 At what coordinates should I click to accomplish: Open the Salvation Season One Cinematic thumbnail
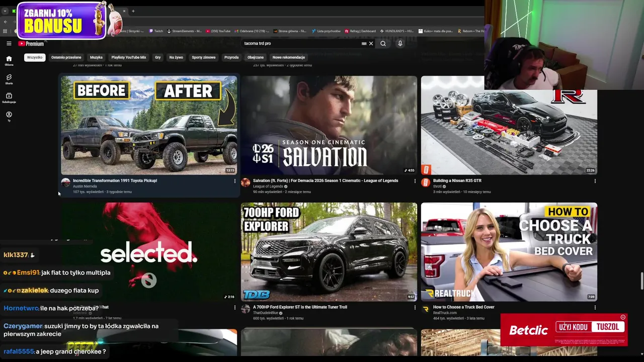click(x=329, y=125)
